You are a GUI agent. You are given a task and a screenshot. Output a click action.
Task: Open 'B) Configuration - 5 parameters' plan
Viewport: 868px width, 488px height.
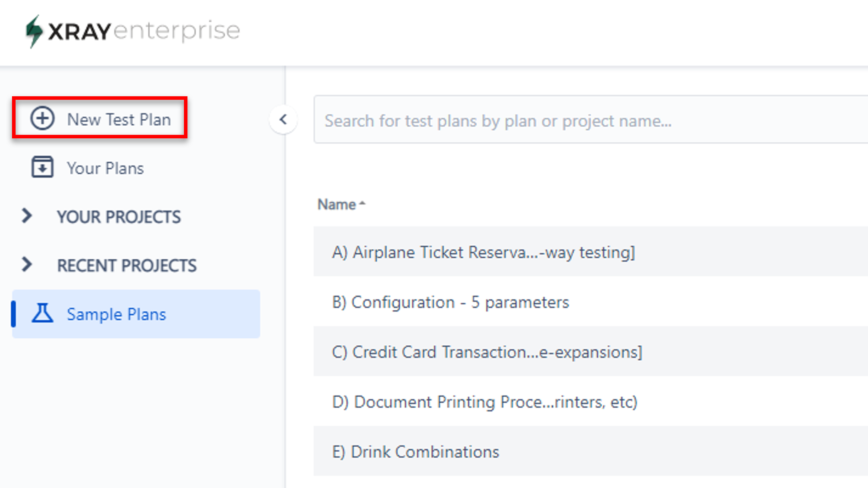point(591,302)
